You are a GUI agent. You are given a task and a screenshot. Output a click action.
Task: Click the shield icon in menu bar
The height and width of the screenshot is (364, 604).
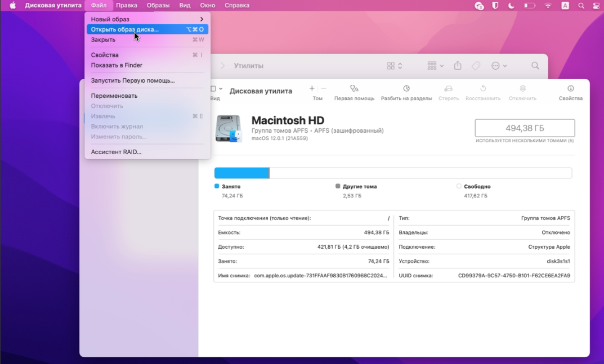pos(495,6)
